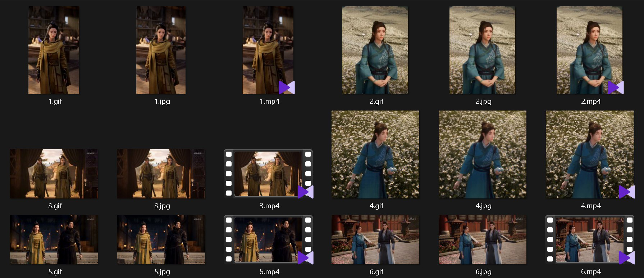Click the file name "5.gif"
The height and width of the screenshot is (278, 644).
[x=55, y=272]
